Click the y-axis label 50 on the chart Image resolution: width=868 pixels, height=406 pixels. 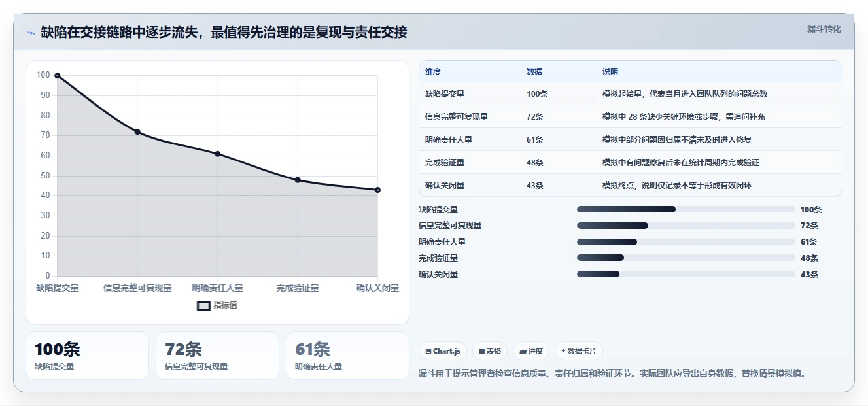coord(45,175)
